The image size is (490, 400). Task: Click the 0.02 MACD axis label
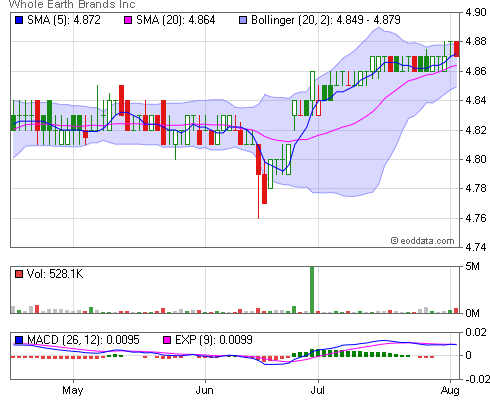click(x=477, y=332)
